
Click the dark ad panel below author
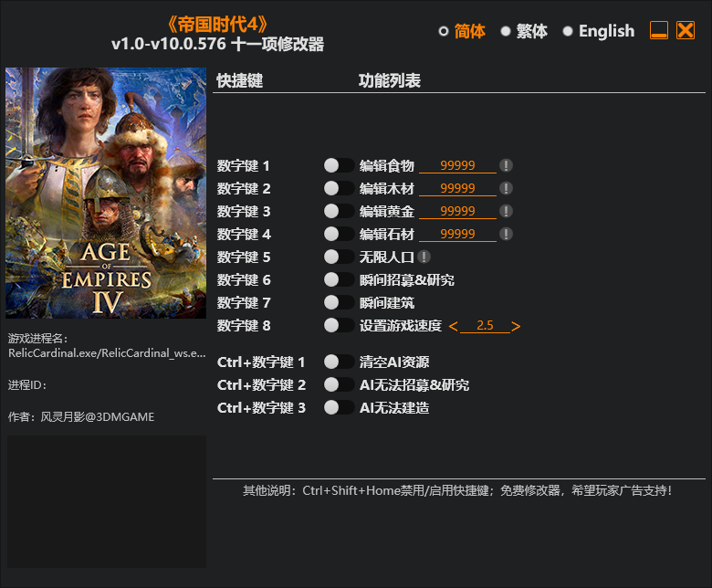point(107,502)
